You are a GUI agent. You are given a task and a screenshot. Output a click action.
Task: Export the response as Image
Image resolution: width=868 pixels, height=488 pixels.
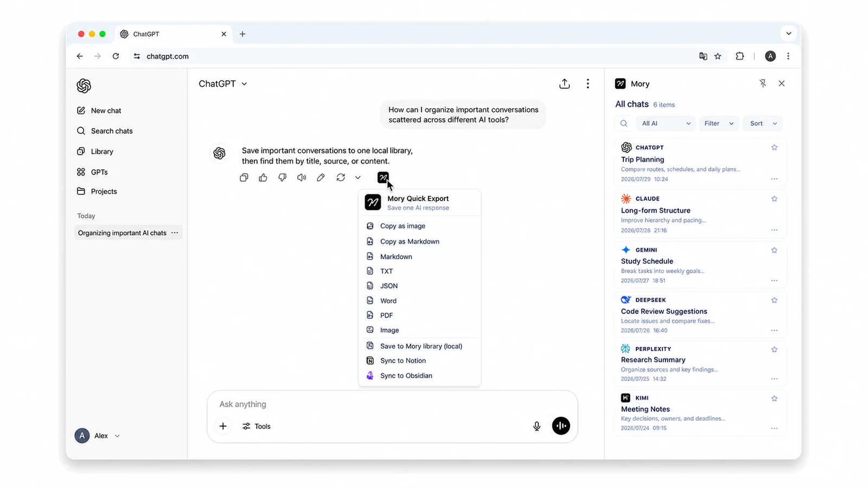[x=419, y=330]
